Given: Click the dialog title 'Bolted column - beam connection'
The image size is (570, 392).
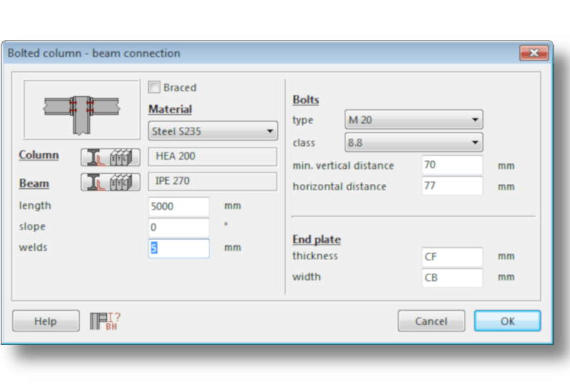Looking at the screenshot, I should pos(94,53).
